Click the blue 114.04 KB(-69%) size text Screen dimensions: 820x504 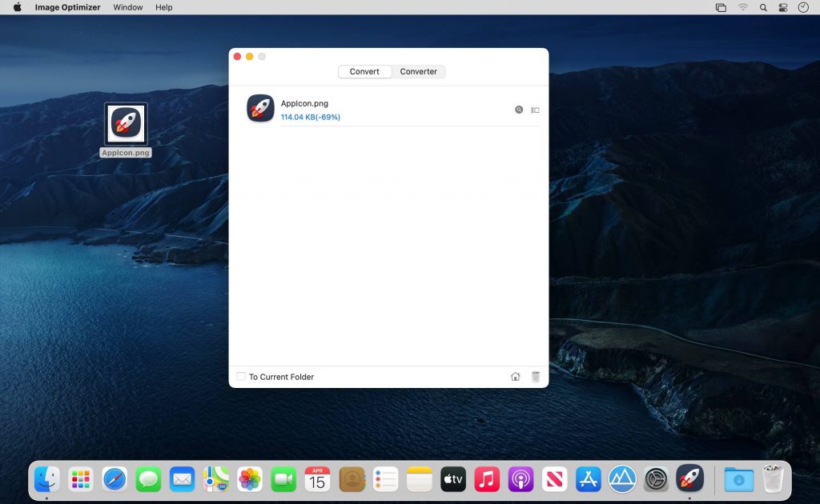308,117
